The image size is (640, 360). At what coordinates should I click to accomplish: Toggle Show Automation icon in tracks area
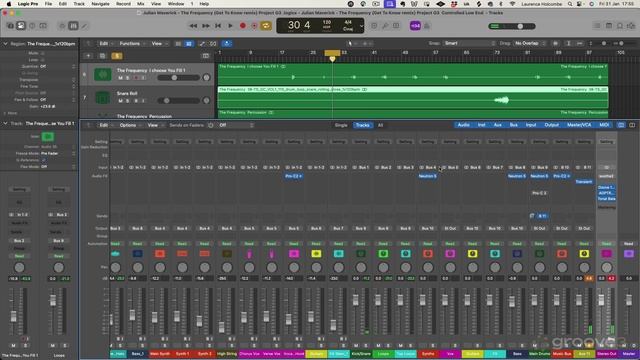pos(202,43)
